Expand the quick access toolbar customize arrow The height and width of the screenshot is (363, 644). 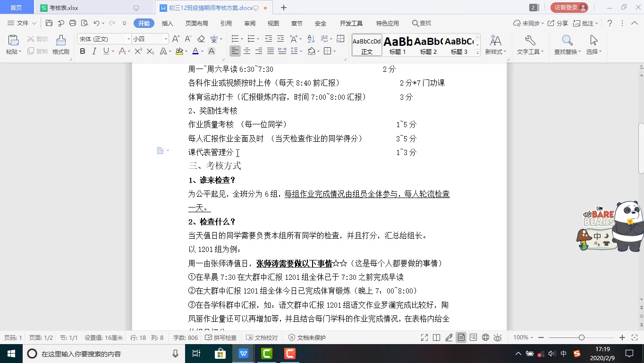pos(124,23)
